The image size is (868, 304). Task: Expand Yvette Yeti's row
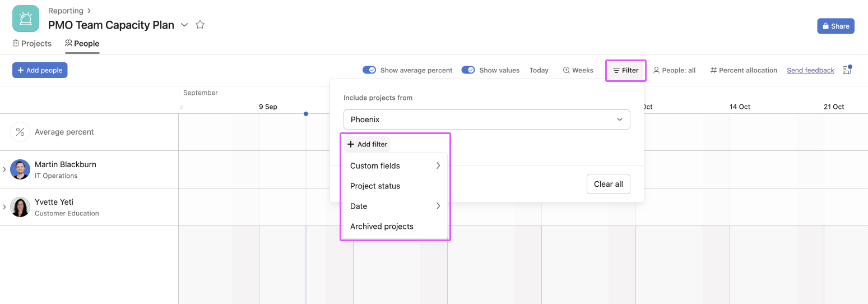(x=4, y=207)
